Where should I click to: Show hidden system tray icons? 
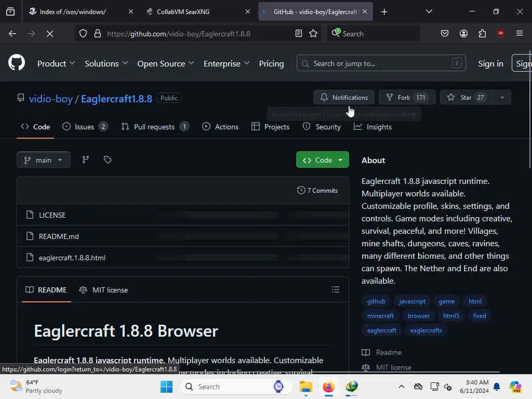pyautogui.click(x=402, y=387)
